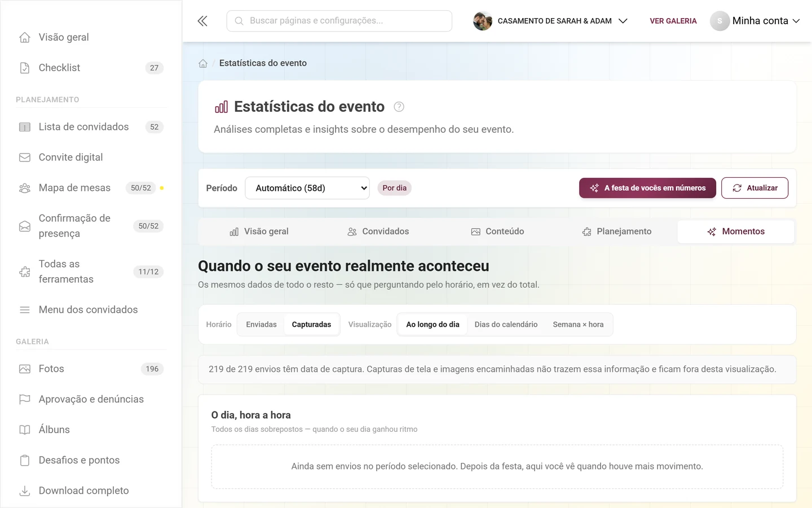Viewport: 812px width, 508px height.
Task: Click the home breadcrumb icon
Action: pos(203,63)
